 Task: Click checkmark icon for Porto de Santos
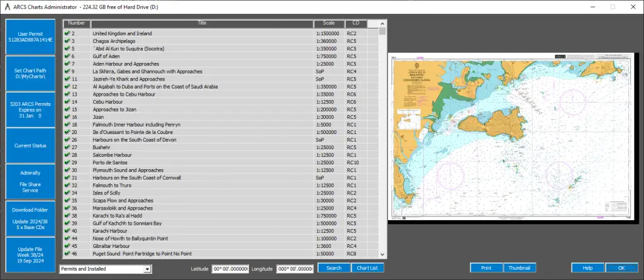tap(67, 162)
